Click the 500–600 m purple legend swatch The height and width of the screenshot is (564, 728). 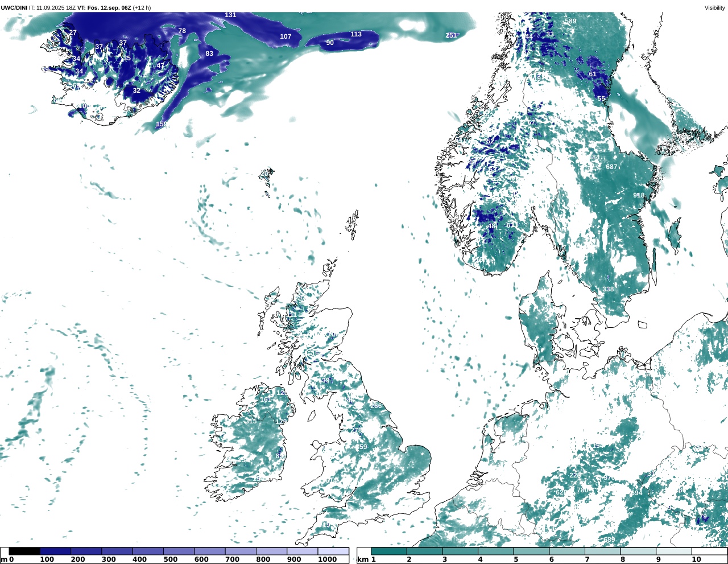[x=179, y=551]
